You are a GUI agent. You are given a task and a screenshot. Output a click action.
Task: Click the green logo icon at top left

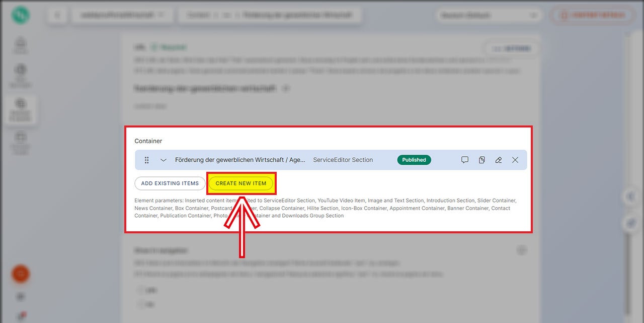[x=21, y=15]
